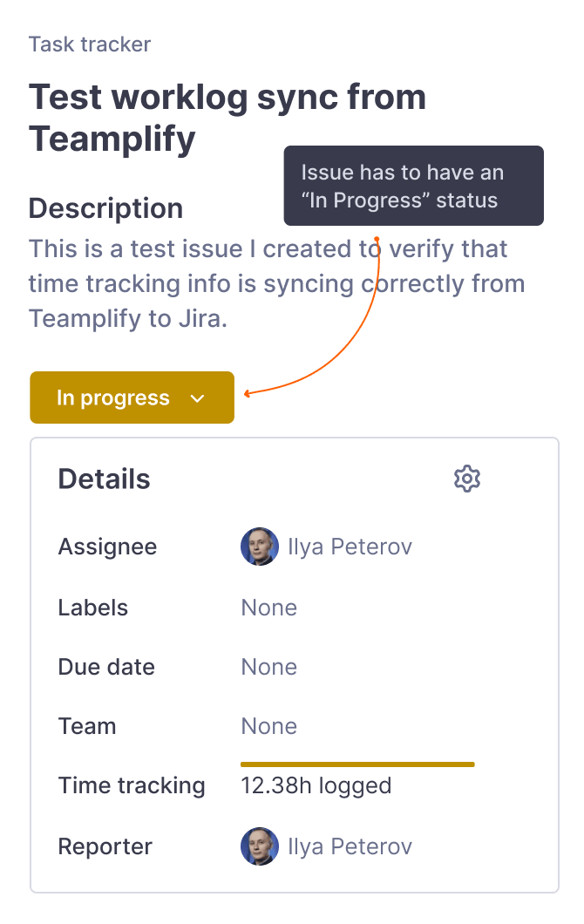Click the Assignee avatar of Ilya Peterov
The height and width of the screenshot is (924, 584).
259,547
